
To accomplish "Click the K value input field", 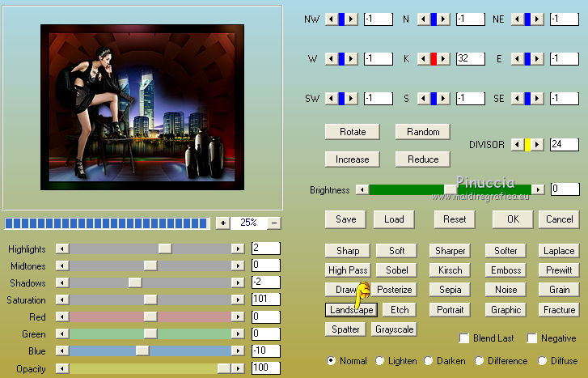I will point(471,59).
